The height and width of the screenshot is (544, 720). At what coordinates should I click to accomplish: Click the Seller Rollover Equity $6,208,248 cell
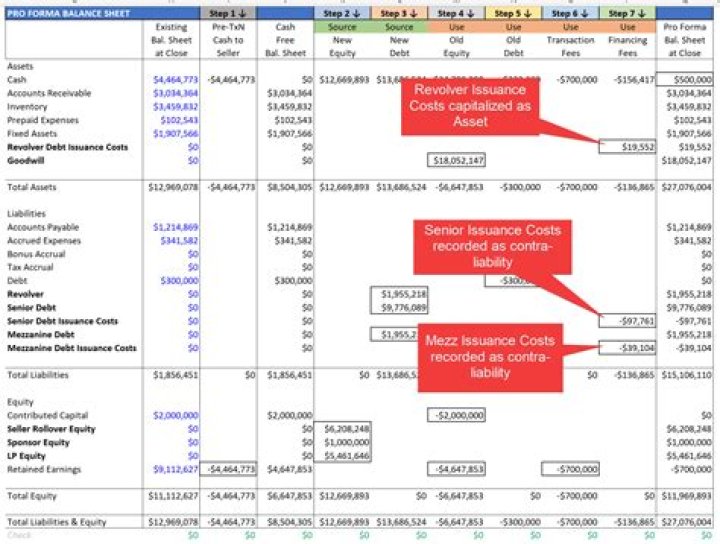point(342,428)
